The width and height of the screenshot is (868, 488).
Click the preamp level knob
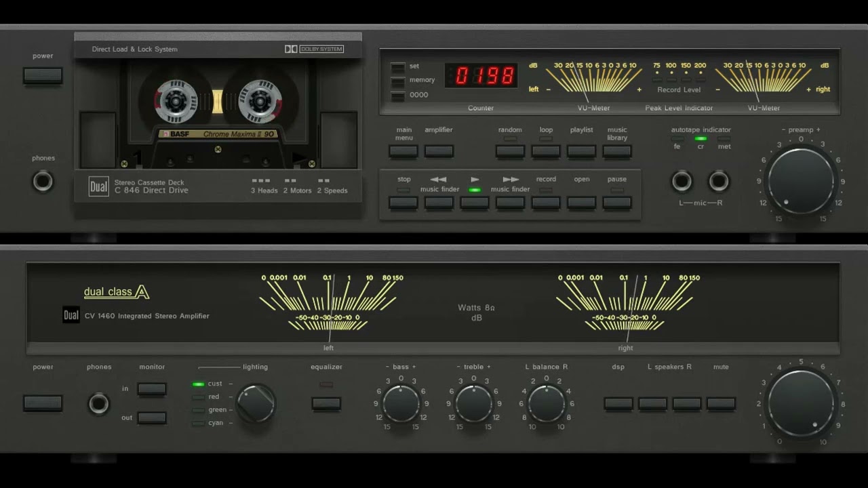[x=801, y=181]
